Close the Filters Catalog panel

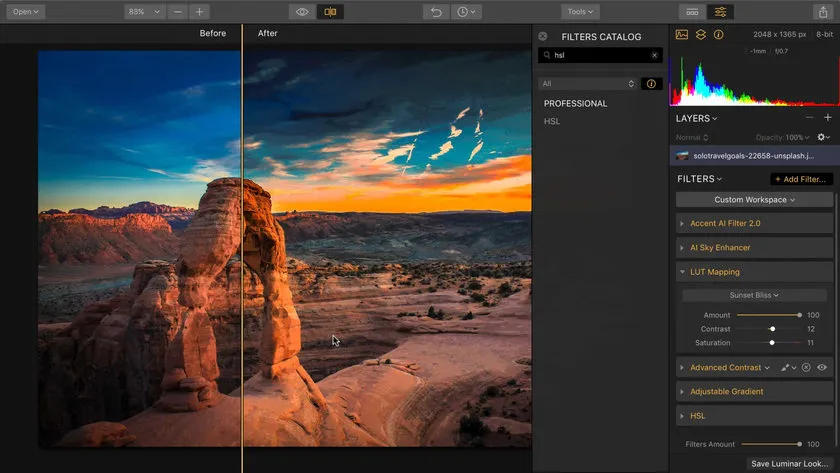[543, 36]
